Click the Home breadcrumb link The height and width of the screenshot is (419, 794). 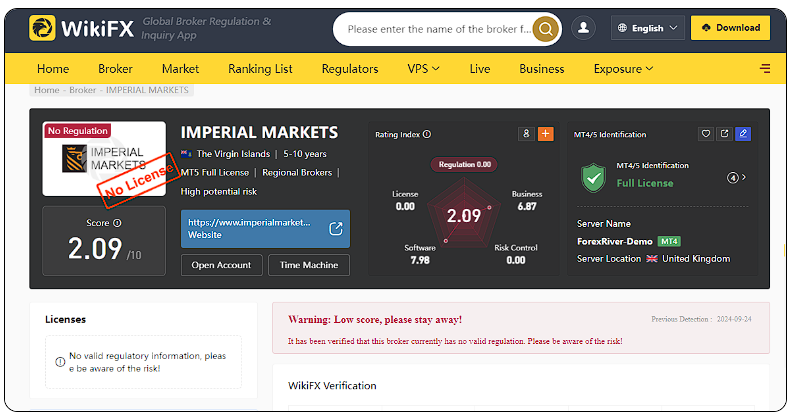click(47, 90)
